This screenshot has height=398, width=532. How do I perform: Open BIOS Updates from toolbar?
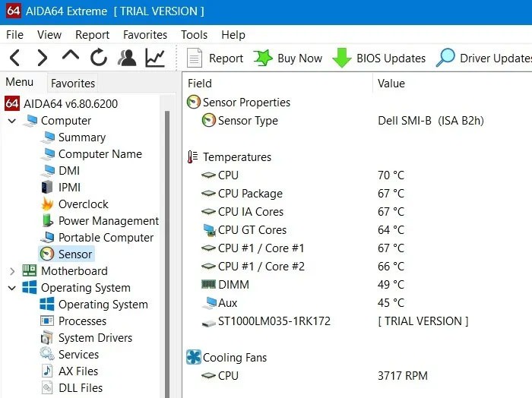click(379, 58)
